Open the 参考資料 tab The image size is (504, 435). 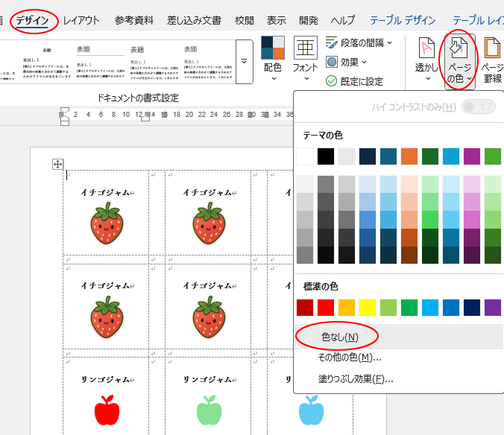coord(134,21)
